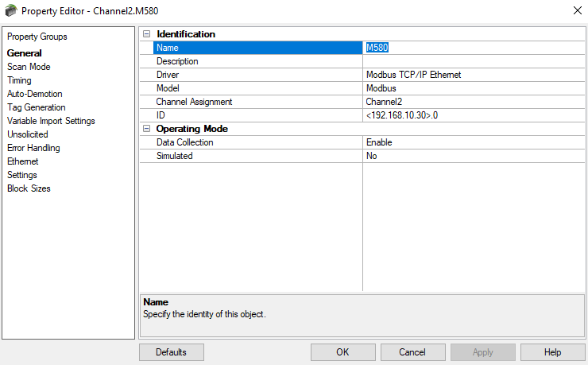
Task: Open the Timing property group
Action: click(19, 80)
